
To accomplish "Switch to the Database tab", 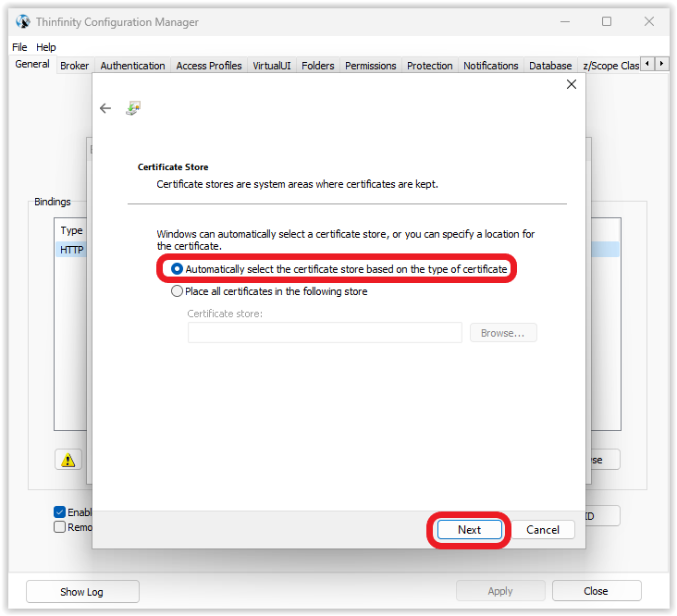I will click(x=550, y=66).
